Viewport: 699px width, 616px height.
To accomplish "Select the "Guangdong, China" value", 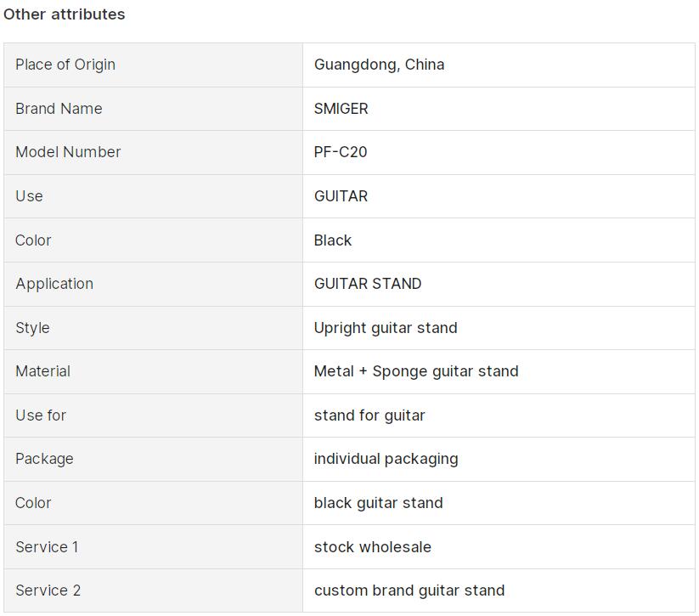I will 379,65.
